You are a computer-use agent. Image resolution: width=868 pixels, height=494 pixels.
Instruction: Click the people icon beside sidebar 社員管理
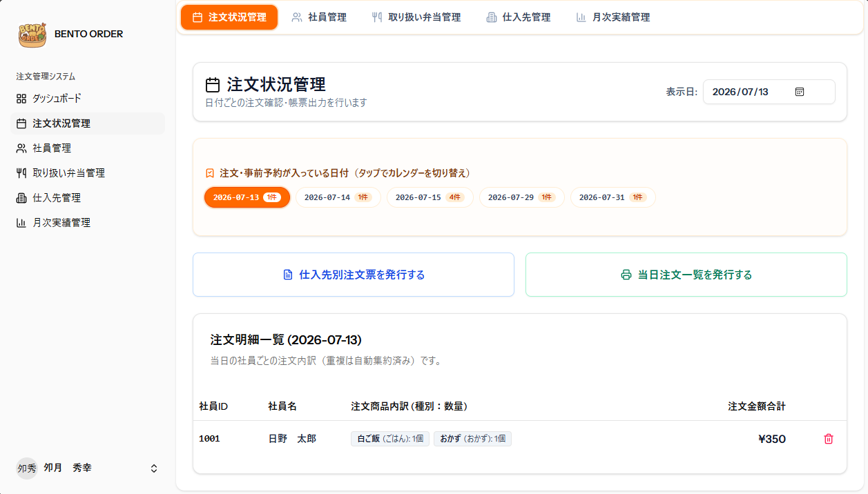pyautogui.click(x=21, y=148)
